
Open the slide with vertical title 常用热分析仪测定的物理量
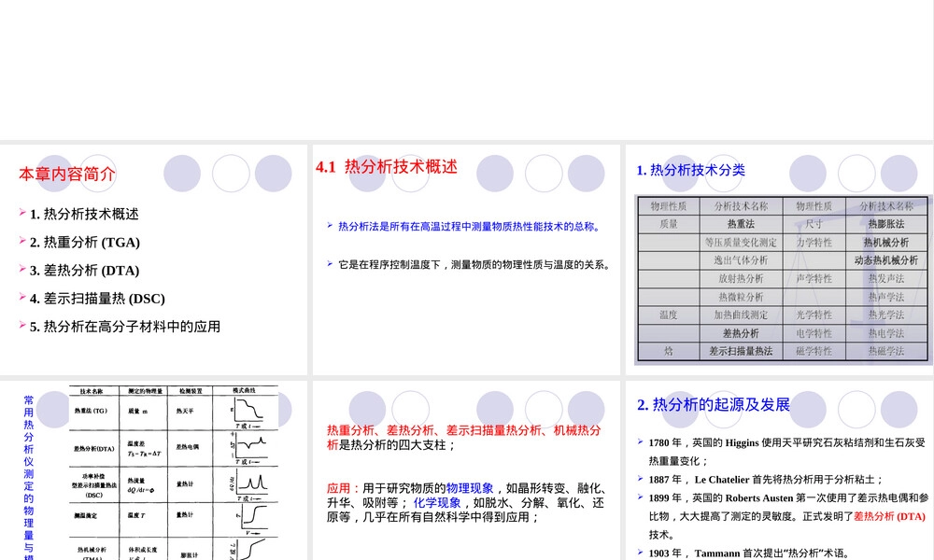click(x=154, y=470)
